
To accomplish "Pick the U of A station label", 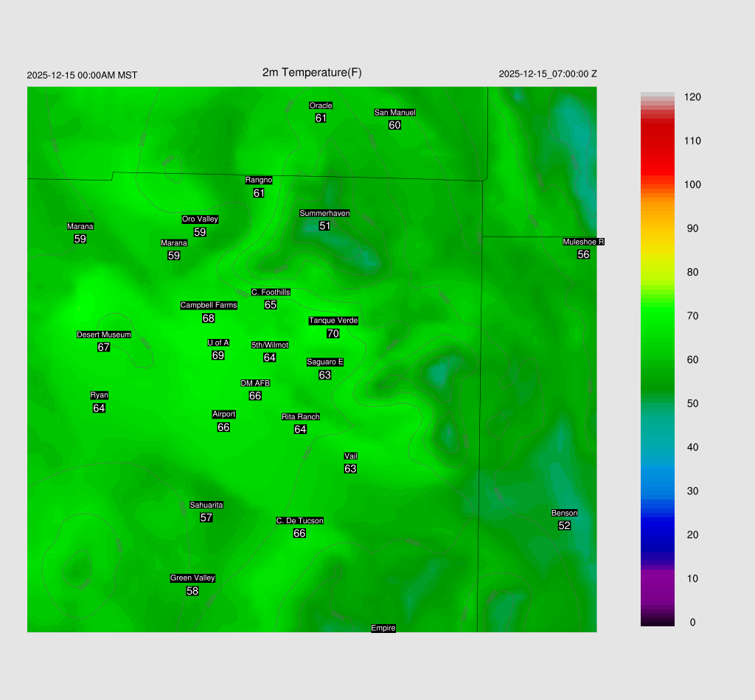I will [218, 343].
